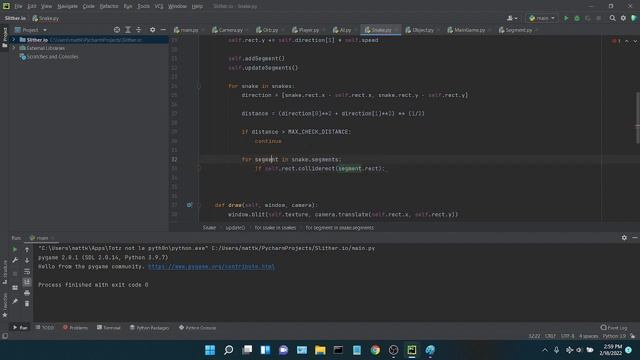Image resolution: width=640 pixels, height=360 pixels.
Task: Clear console with trash icon
Action: [x=27, y=304]
